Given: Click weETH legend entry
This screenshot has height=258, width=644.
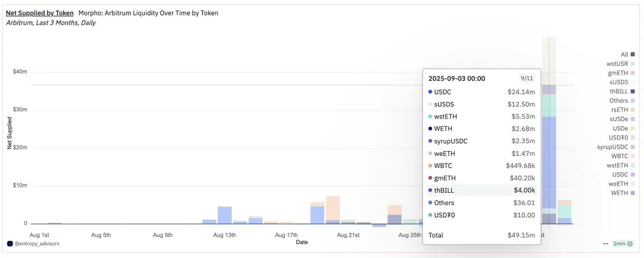Looking at the screenshot, I should [623, 183].
